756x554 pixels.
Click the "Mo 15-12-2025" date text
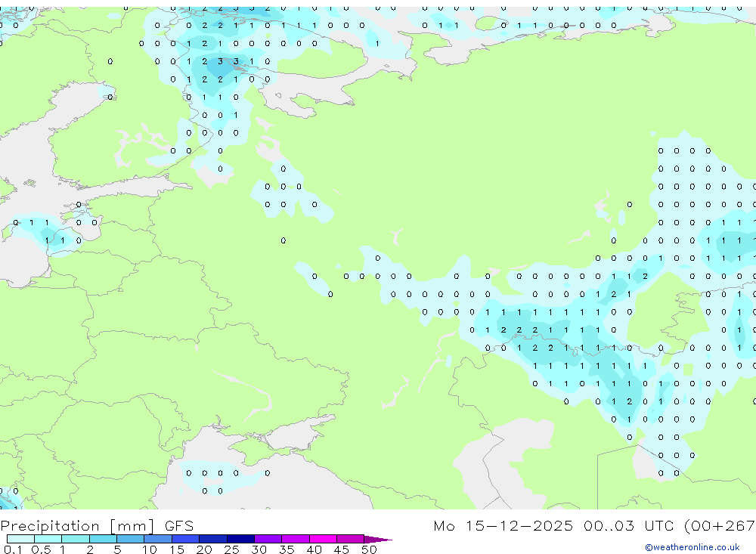point(503,525)
